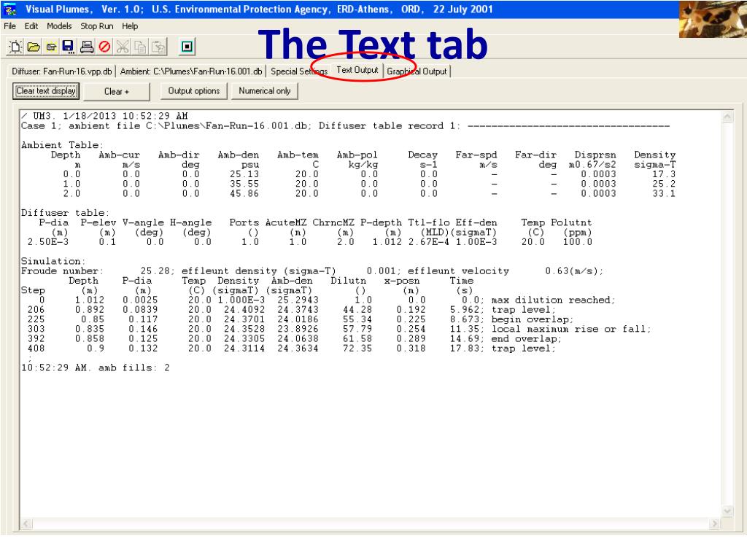Click the vertical scrollbar down arrow
Screen dimensions: 747x560
(727, 511)
